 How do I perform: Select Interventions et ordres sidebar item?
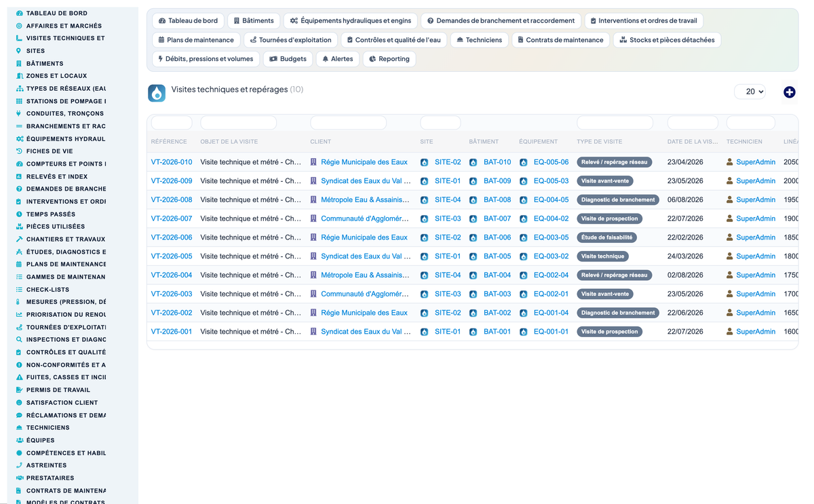pos(61,201)
